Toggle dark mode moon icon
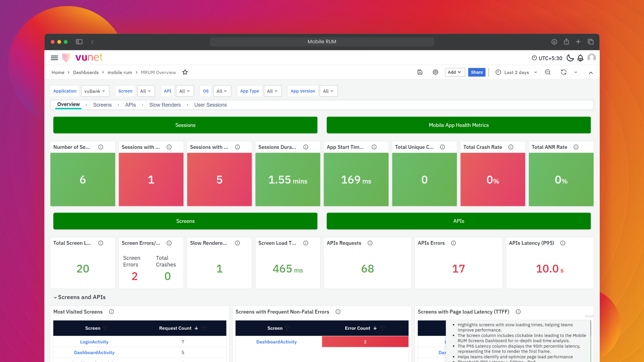Screen dimensions: 644x362 tap(570, 58)
